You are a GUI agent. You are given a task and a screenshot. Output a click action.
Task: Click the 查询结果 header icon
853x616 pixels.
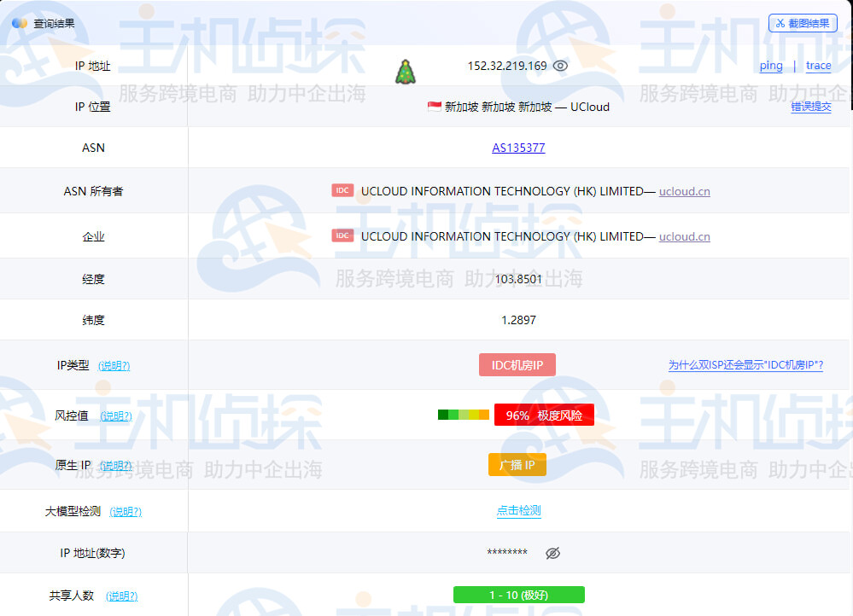(x=20, y=23)
